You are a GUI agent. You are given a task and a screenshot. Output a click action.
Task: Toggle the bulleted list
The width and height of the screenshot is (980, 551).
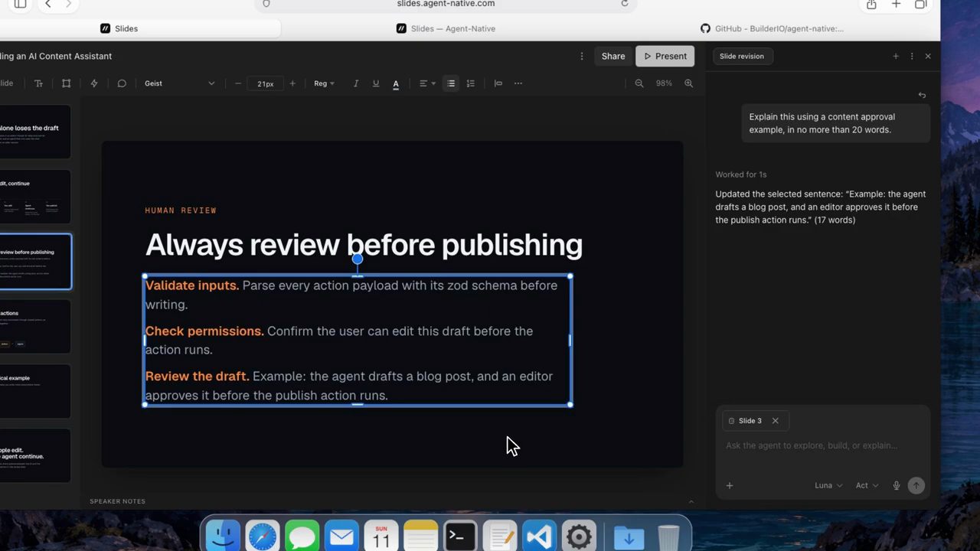(451, 83)
